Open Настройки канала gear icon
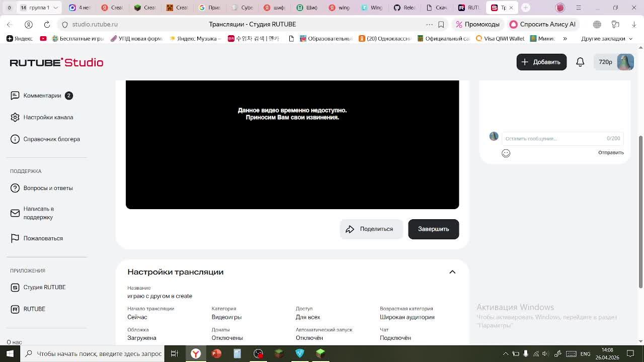 (x=15, y=117)
